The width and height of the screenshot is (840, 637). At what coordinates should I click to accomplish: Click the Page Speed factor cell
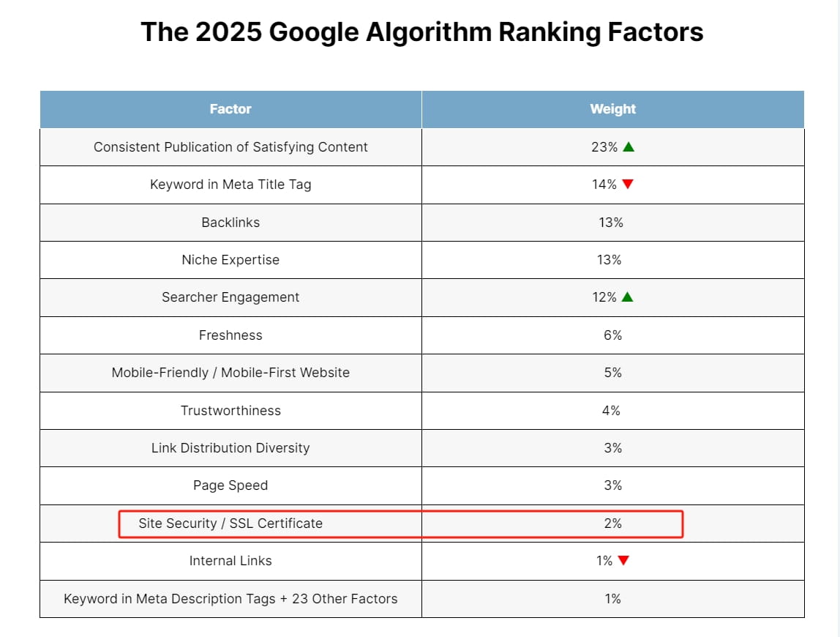(230, 485)
